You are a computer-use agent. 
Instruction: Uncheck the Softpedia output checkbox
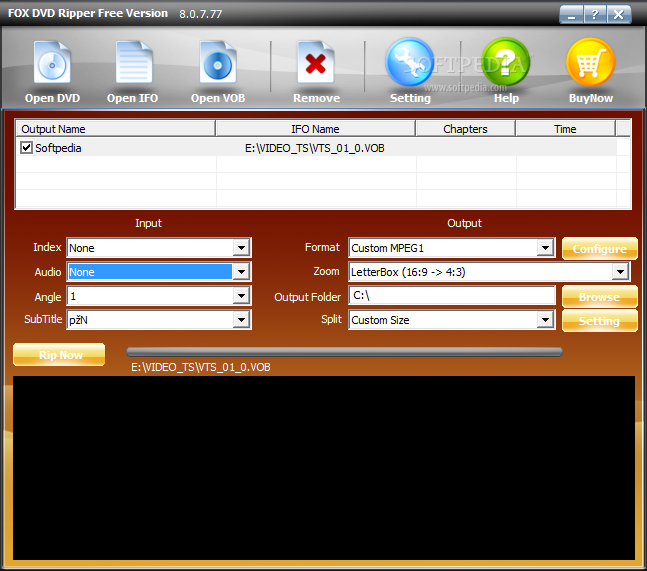tap(26, 147)
